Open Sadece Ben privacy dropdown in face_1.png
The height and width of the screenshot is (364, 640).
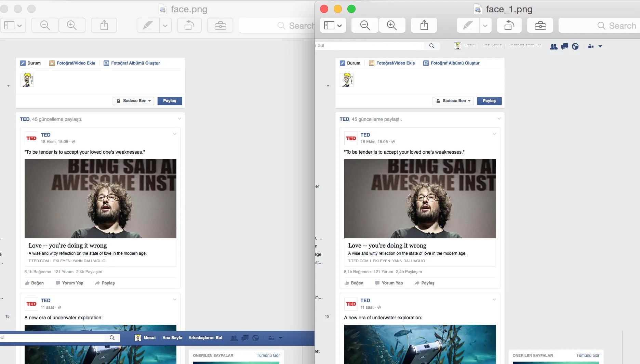[453, 101]
